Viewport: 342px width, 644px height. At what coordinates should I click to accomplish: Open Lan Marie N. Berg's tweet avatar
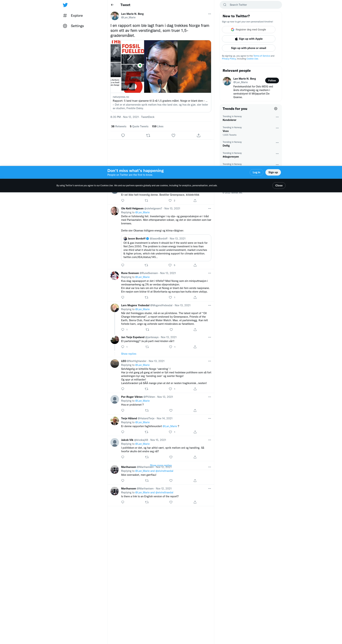[x=115, y=16]
